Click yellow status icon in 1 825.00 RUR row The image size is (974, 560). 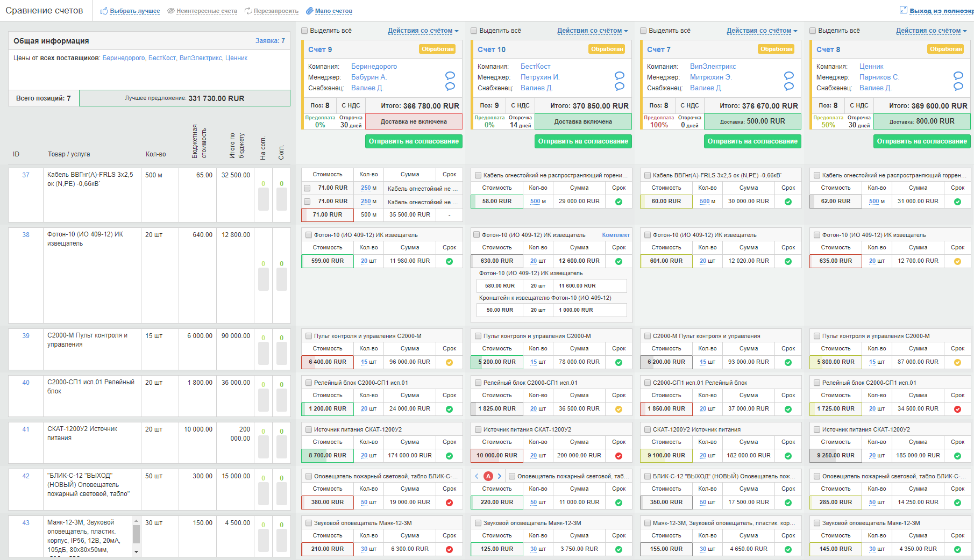coord(618,409)
